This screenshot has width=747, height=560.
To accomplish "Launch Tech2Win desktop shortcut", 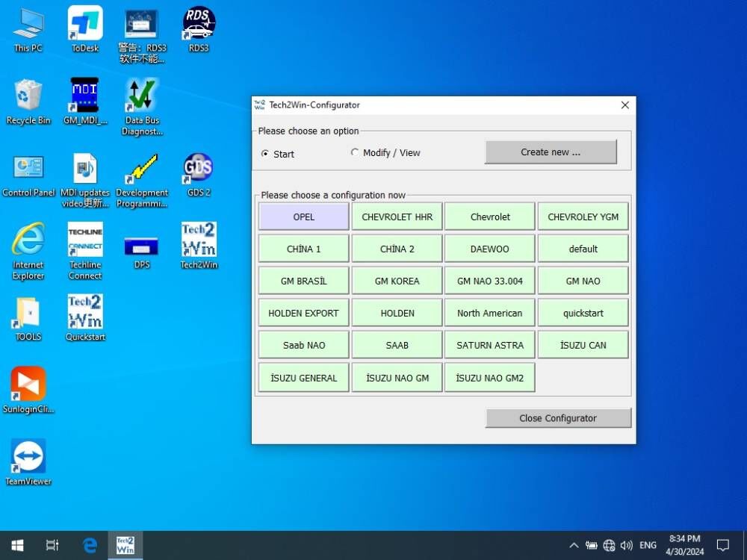I will coord(199,246).
